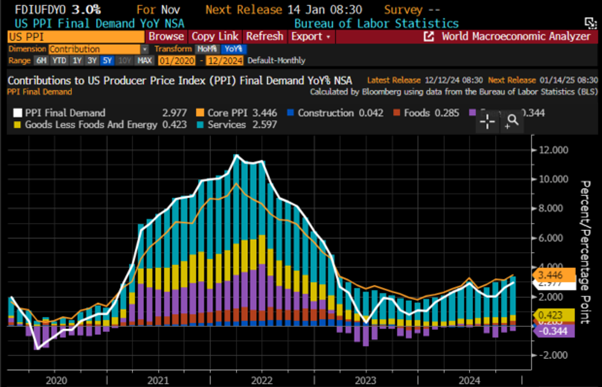602x387 pixels.
Task: Click the PPI Final Demand legend label
Action: (65, 113)
